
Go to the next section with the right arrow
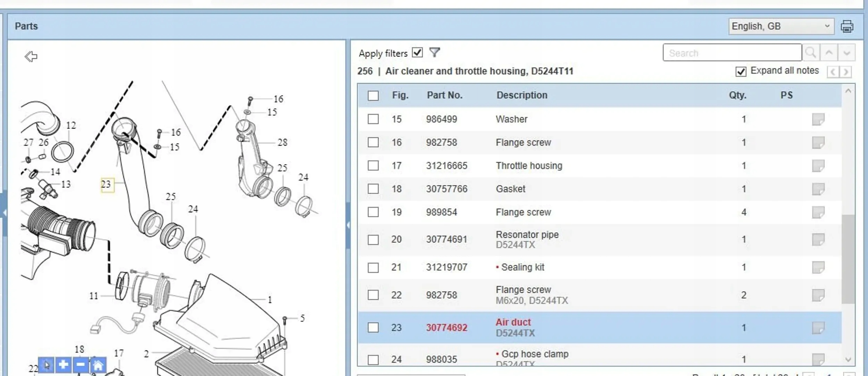click(846, 72)
